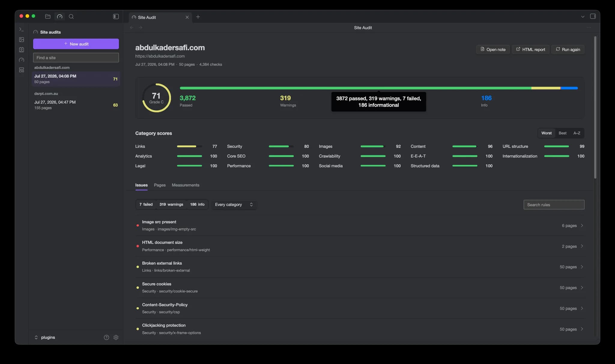
Task: Select the Links category score
Action: 176,146
